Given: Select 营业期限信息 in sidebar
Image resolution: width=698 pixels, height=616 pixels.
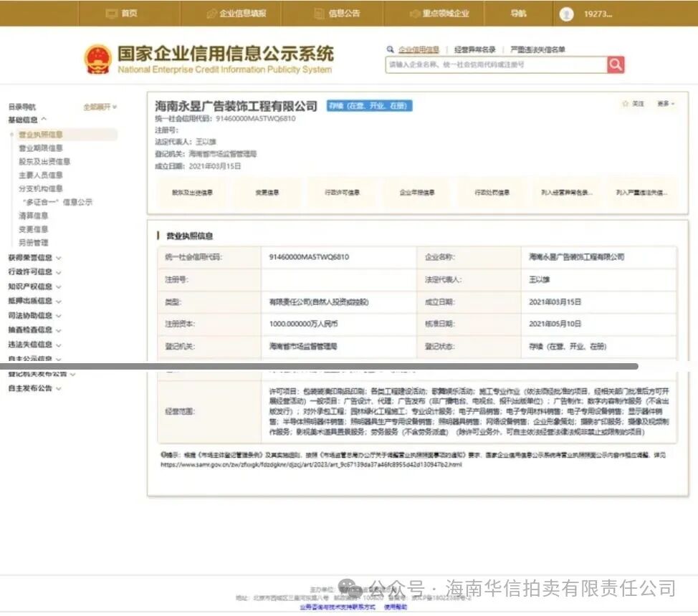Looking at the screenshot, I should (x=41, y=148).
